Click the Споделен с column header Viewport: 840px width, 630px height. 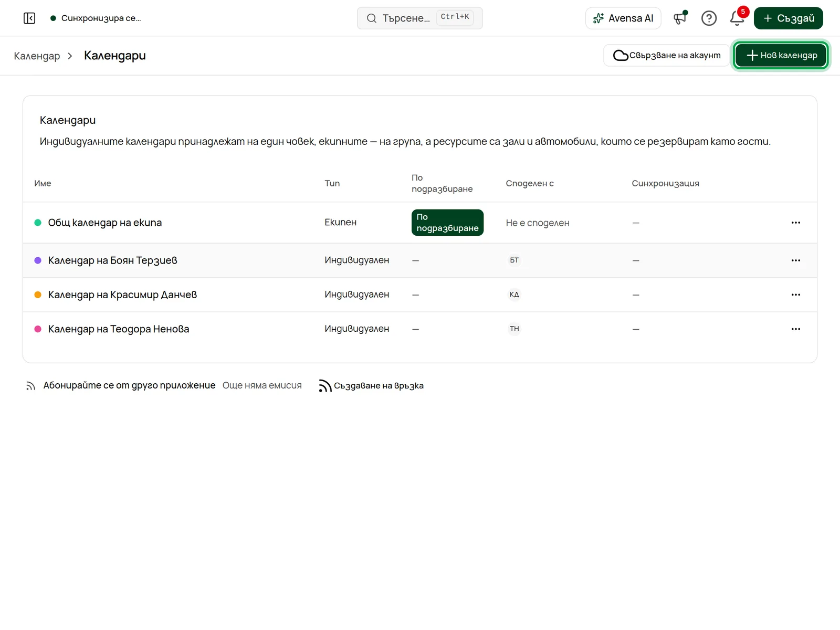coord(530,183)
